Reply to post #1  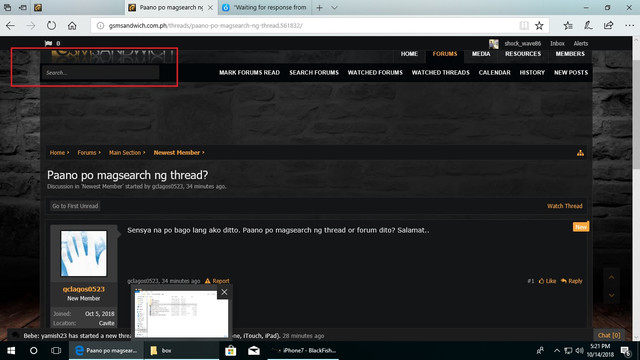571,281
